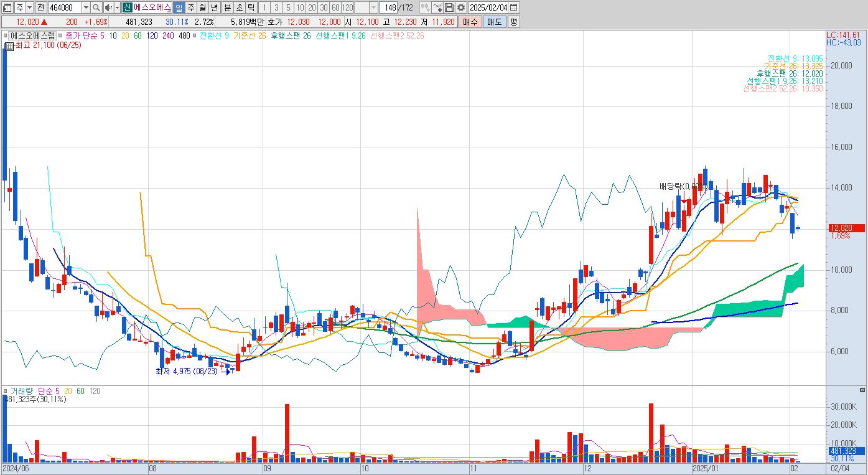Click the purple 종가 단순 legend color square

click(x=62, y=35)
